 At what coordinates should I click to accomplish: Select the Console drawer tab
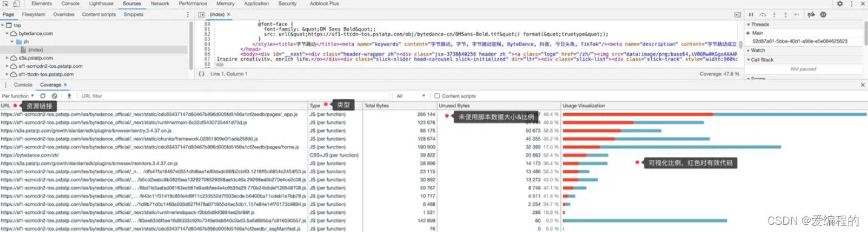23,85
